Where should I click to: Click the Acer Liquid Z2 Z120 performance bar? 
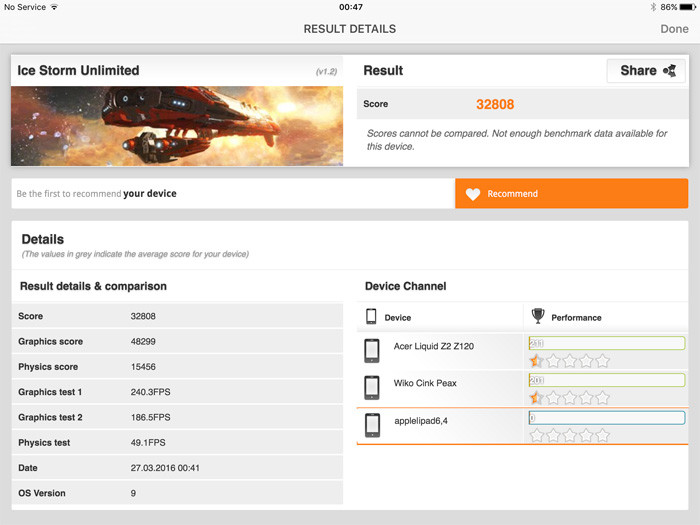coord(606,343)
